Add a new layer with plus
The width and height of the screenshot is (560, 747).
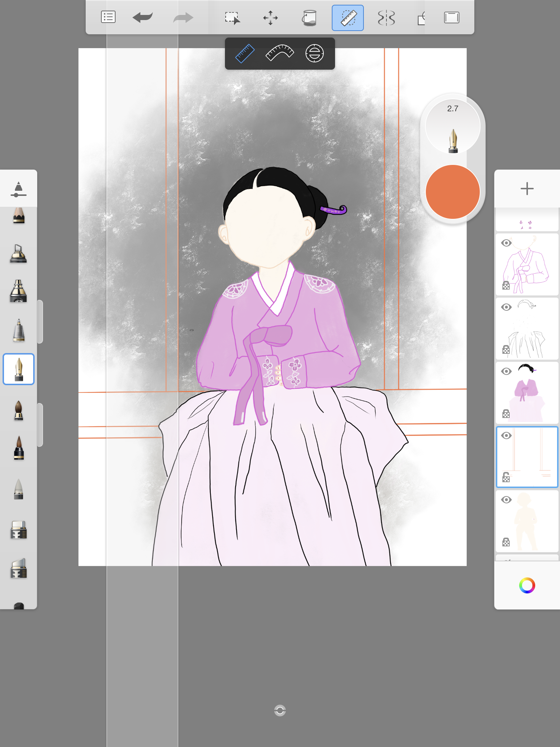pyautogui.click(x=527, y=189)
